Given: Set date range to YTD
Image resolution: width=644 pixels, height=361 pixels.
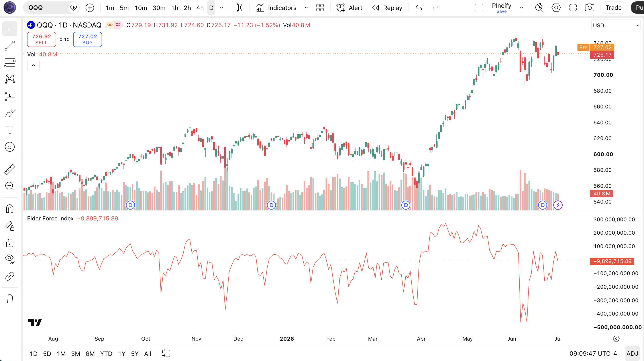Looking at the screenshot, I should pos(106,354).
